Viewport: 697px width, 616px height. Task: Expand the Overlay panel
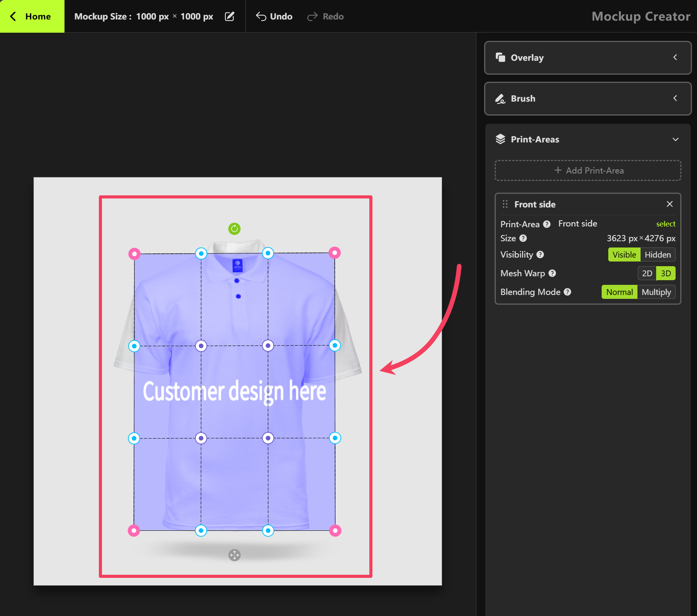(x=588, y=58)
